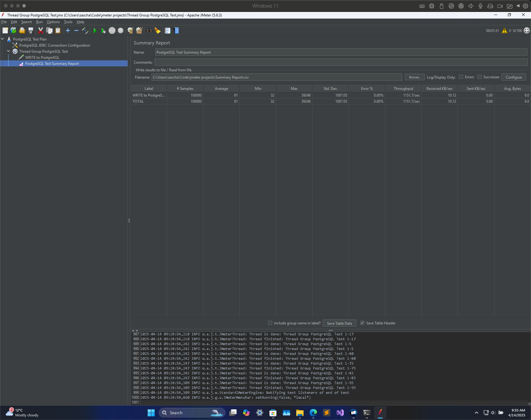Image resolution: width=531 pixels, height=420 pixels.
Task: Click the Paste clipboard icon
Action: [x=58, y=30]
